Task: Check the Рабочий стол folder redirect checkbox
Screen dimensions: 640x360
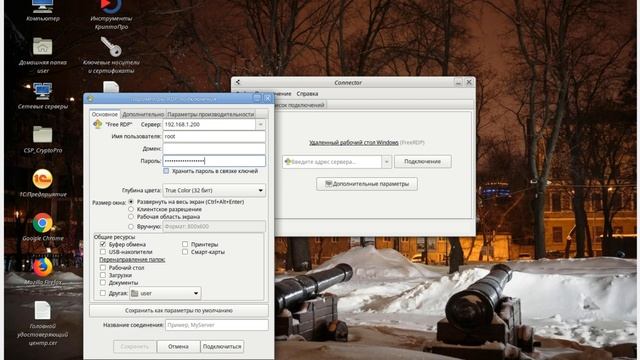Action: pos(103,267)
